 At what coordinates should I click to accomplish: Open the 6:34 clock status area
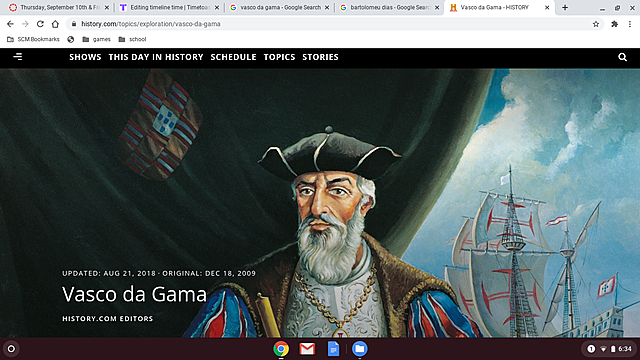625,349
